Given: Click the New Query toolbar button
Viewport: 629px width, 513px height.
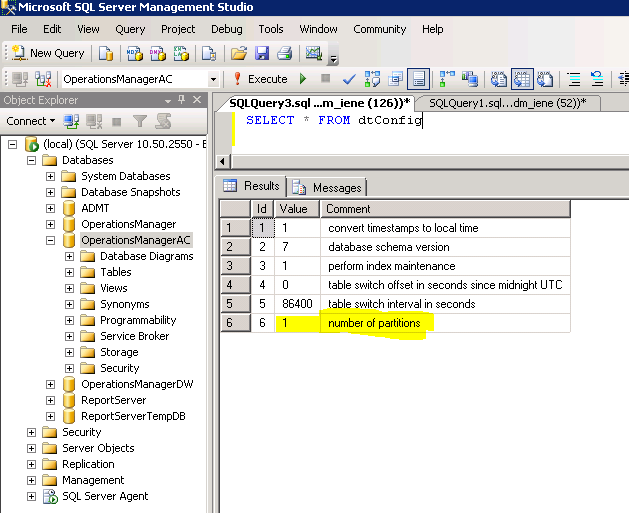Looking at the screenshot, I should [48, 53].
